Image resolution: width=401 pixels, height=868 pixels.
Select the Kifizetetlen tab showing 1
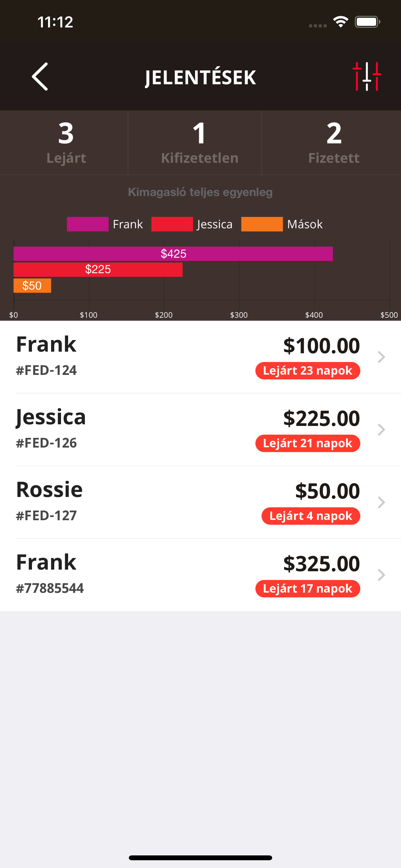pyautogui.click(x=200, y=143)
